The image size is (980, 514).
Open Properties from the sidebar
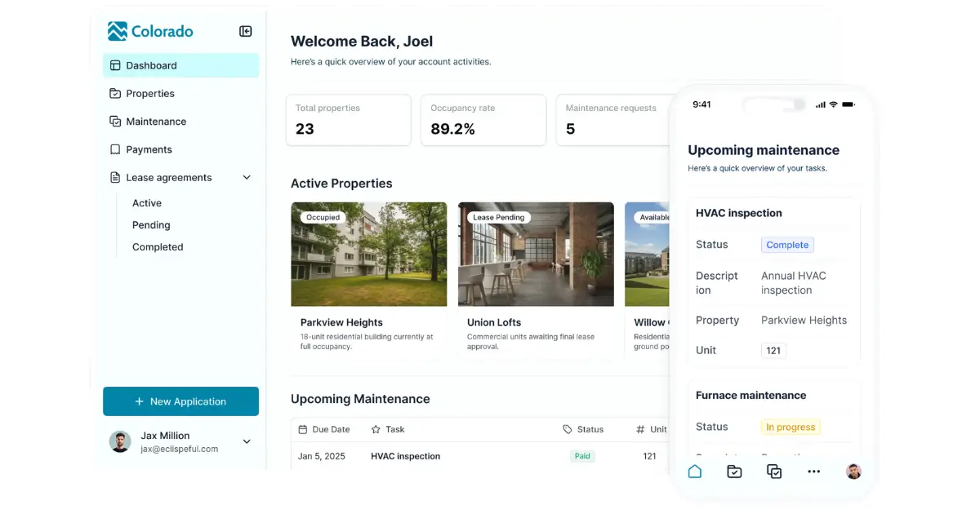(x=151, y=93)
